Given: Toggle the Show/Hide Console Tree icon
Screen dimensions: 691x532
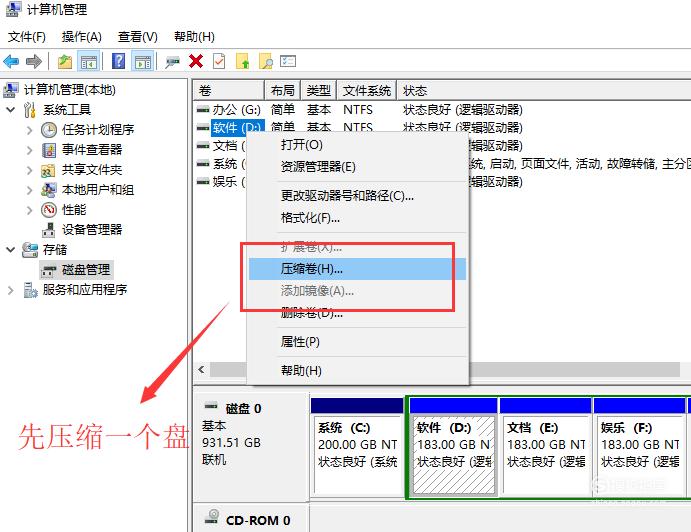Looking at the screenshot, I should pyautogui.click(x=89, y=61).
